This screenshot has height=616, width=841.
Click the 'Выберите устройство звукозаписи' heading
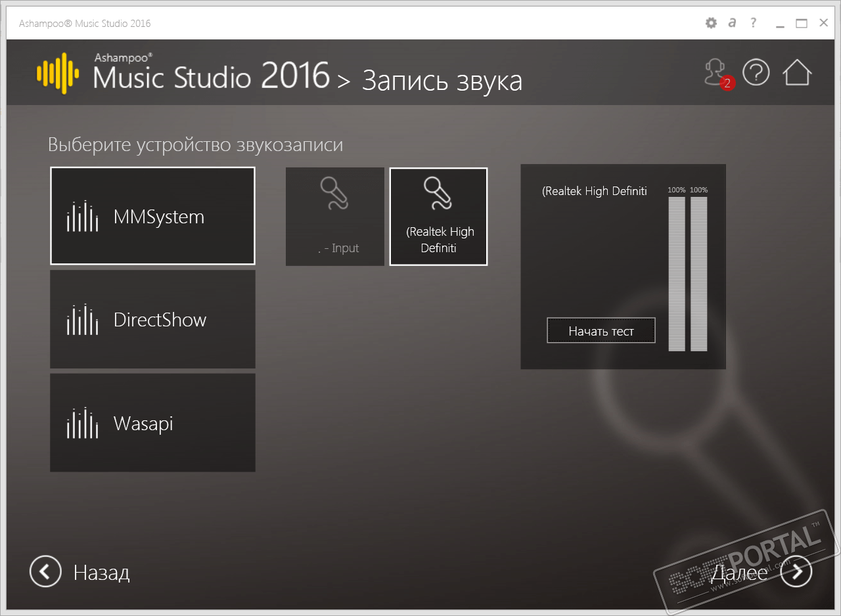[196, 144]
